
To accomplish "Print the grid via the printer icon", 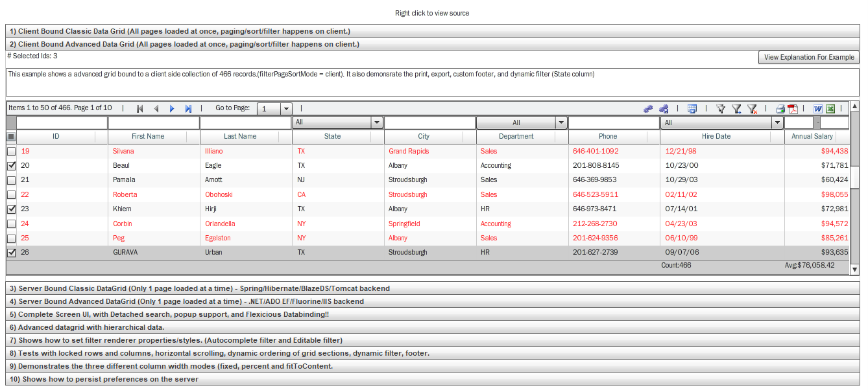I will (780, 109).
